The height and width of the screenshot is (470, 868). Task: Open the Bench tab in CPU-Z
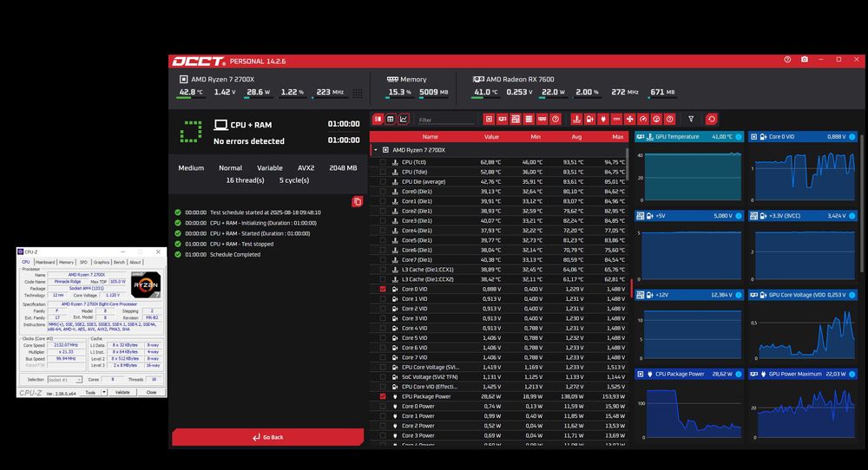click(119, 262)
